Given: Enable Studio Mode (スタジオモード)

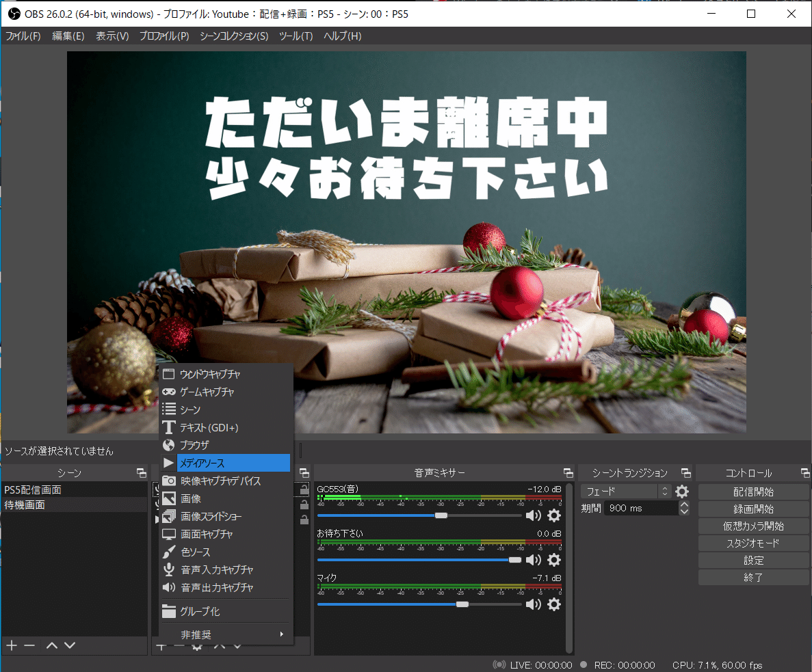Looking at the screenshot, I should [x=753, y=543].
